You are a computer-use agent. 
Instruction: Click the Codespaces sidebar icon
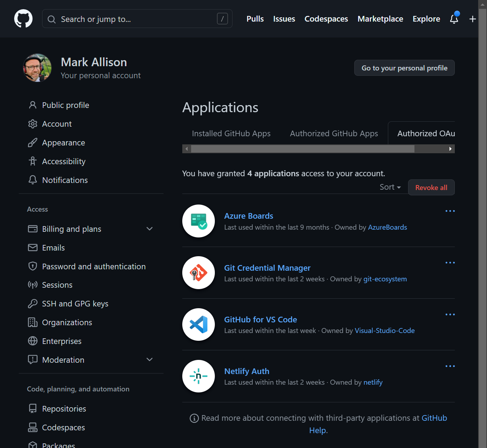33,427
